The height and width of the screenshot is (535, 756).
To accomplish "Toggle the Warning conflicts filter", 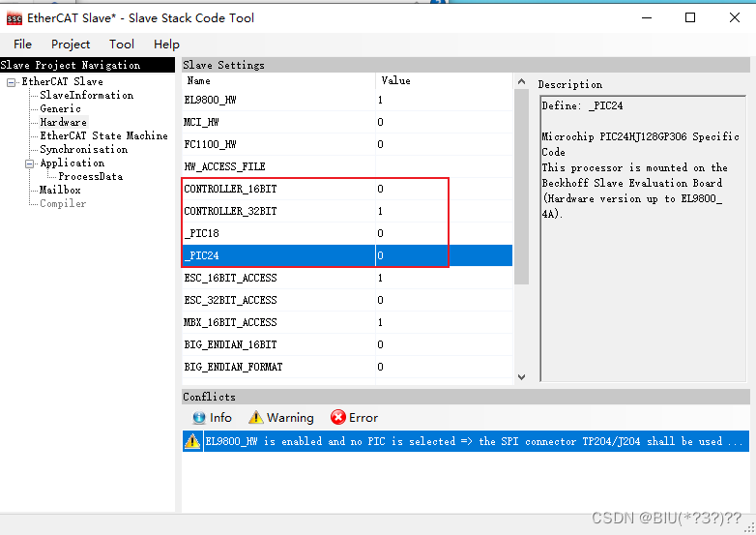I will click(281, 418).
